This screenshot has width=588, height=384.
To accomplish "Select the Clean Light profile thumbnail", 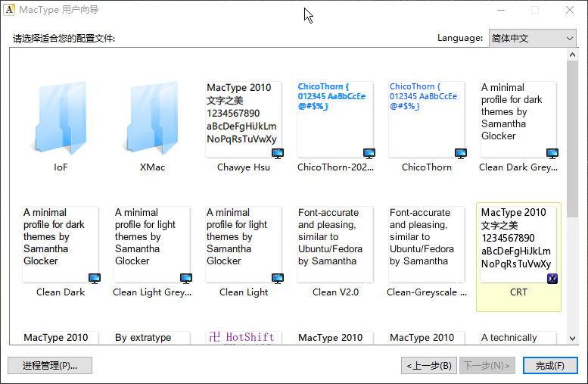I will click(244, 245).
